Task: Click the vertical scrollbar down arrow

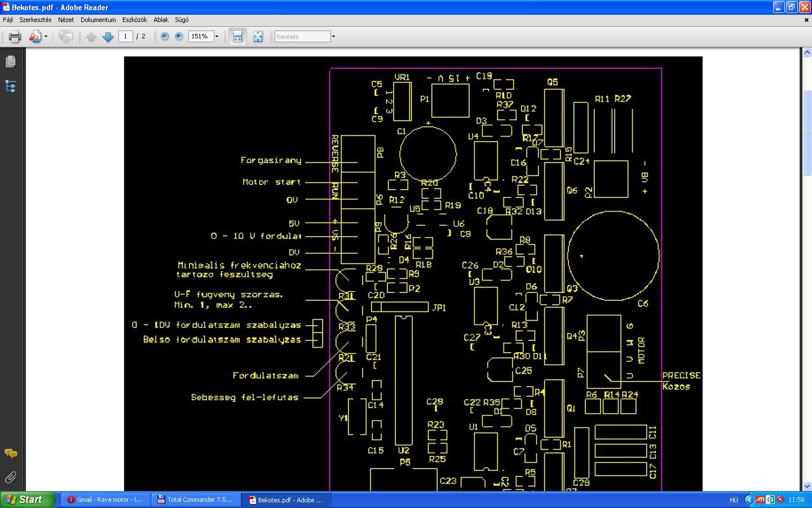Action: tap(806, 486)
